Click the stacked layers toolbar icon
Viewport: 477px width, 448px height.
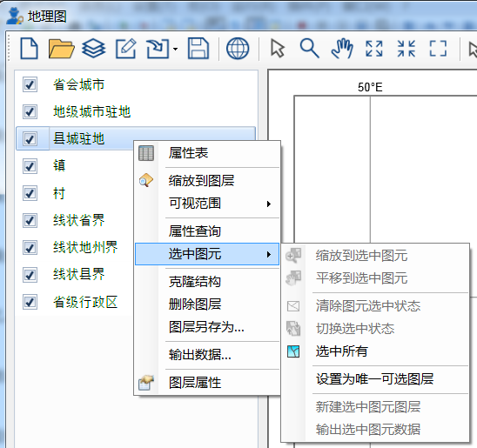point(93,49)
